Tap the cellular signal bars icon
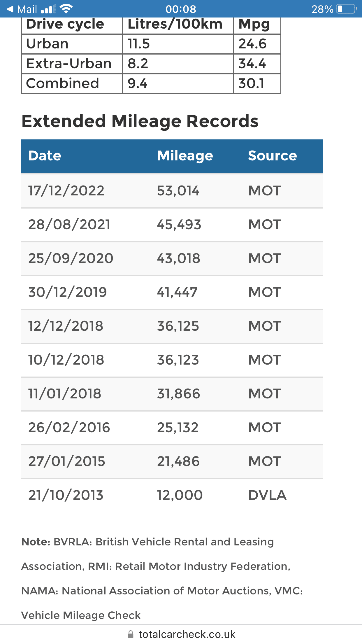Viewport: 362px width, 644px height. click(48, 9)
